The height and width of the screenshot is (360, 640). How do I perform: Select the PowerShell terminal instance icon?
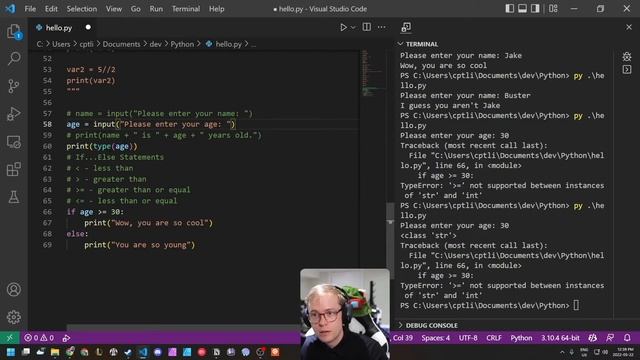pos(627,70)
